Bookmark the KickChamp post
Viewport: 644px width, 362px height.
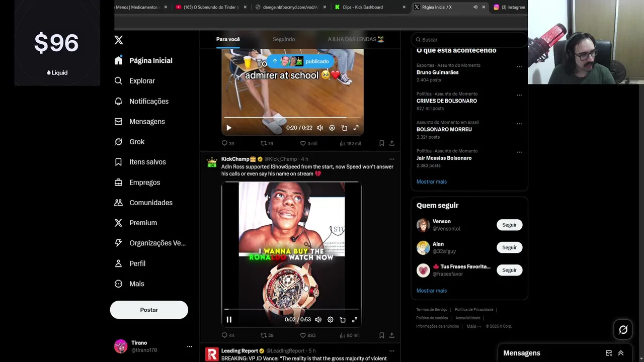point(381,335)
